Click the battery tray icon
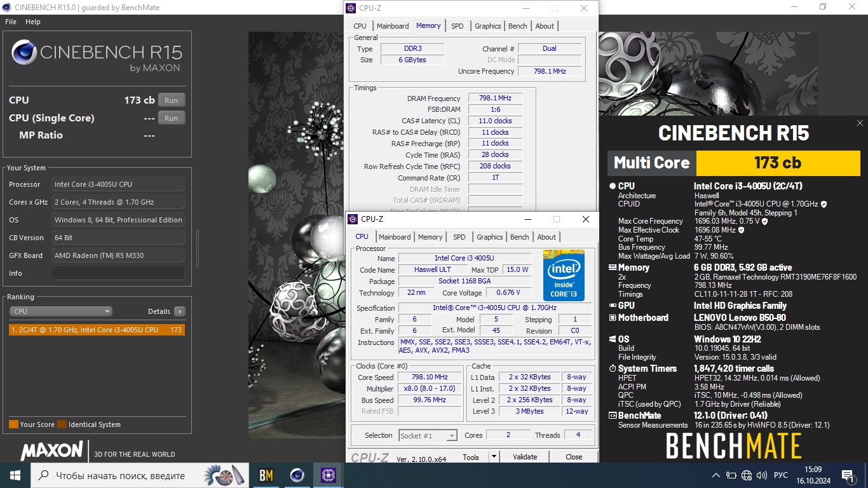 [731, 475]
